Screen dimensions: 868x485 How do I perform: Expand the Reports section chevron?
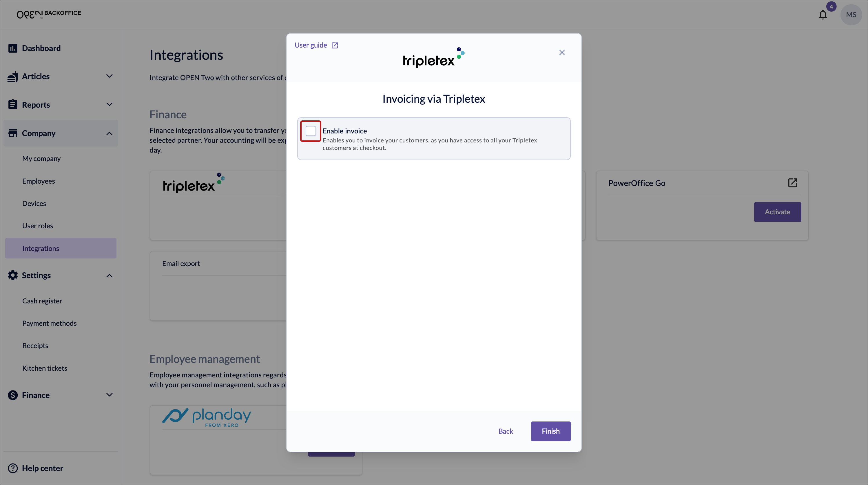(x=109, y=104)
